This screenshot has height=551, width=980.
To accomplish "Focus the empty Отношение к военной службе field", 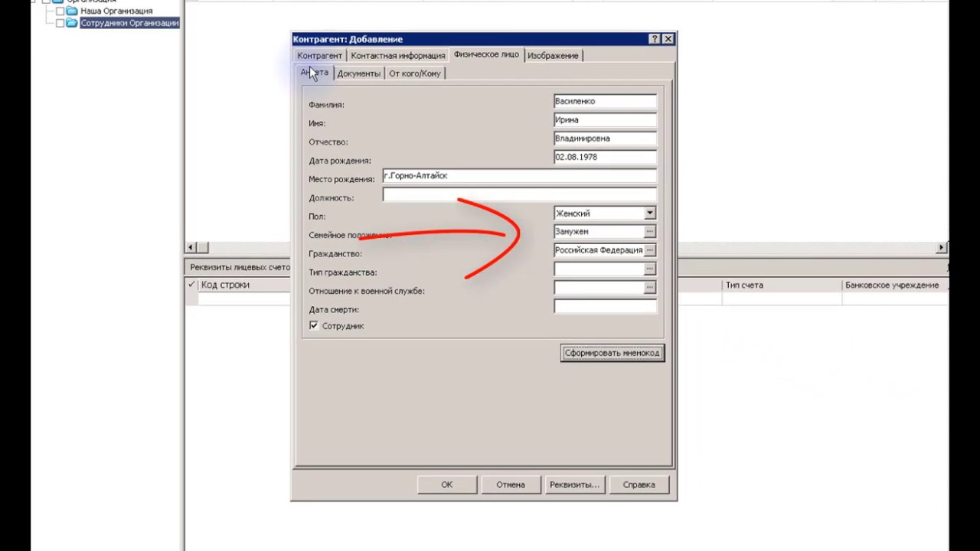I will tap(599, 288).
